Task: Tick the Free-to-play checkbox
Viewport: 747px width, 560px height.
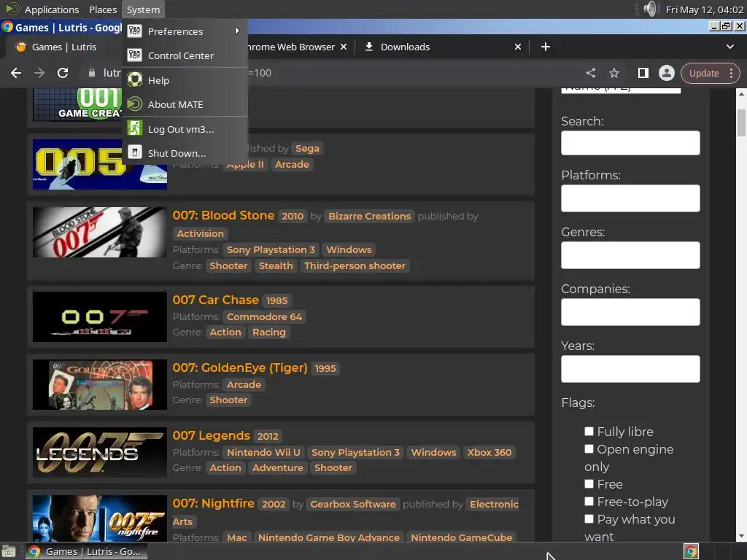Action: click(589, 502)
